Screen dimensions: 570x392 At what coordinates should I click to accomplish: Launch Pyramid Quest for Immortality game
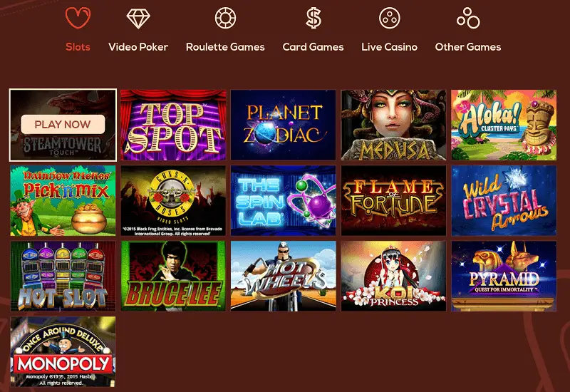click(504, 276)
